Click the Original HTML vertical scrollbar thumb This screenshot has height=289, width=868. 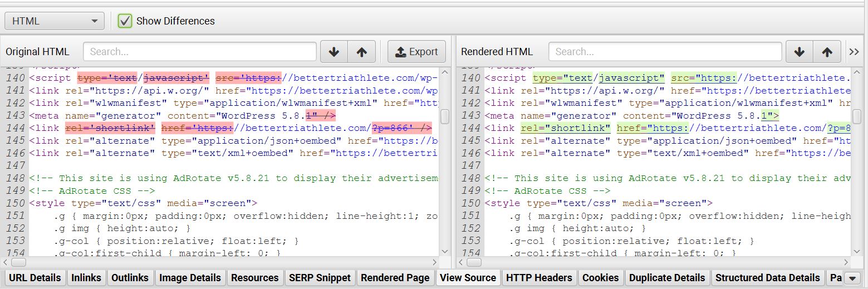click(x=445, y=116)
